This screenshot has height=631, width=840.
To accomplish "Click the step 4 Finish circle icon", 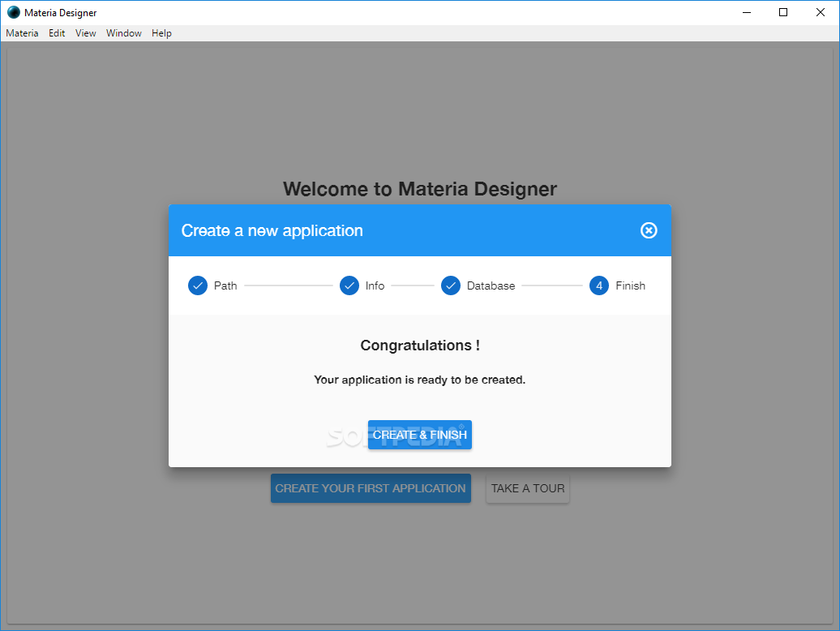I will tap(599, 285).
